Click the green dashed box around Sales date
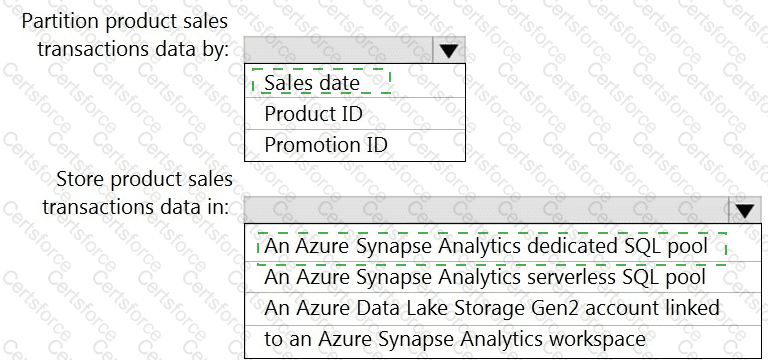The height and width of the screenshot is (360, 768). (321, 81)
